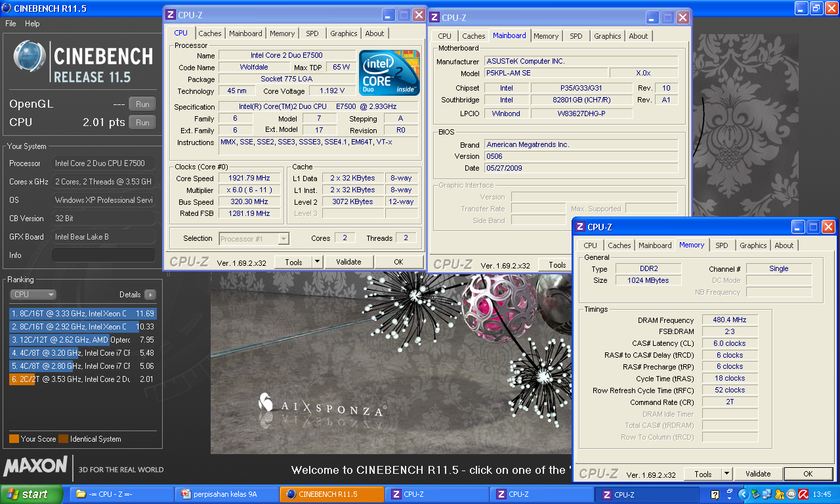Select CINEBENCH R11.5 taskbar button

point(331,494)
